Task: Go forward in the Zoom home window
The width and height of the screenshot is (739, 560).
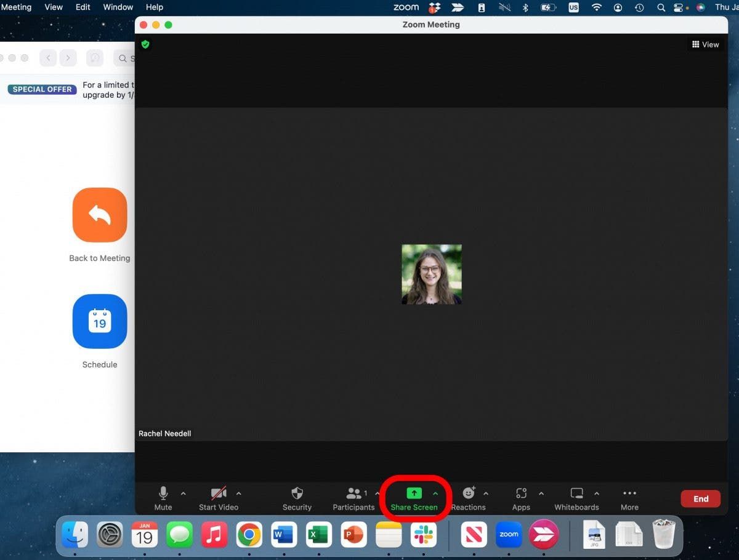Action: 68,58
